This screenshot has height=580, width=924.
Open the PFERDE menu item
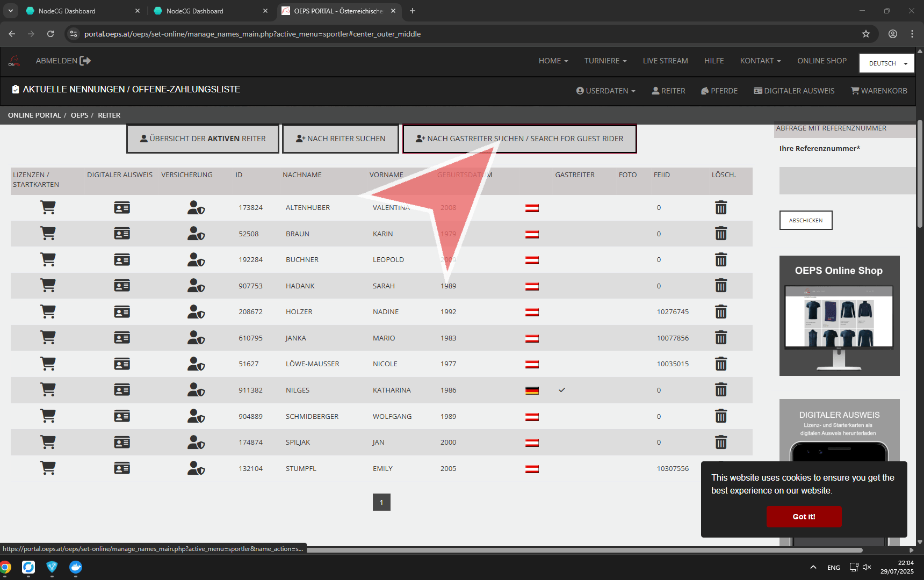coord(719,91)
